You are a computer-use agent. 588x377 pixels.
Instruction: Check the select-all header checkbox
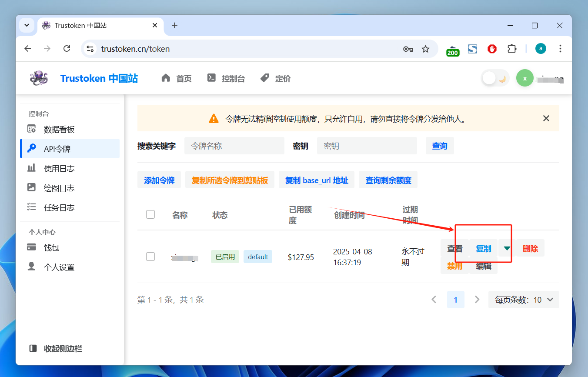point(150,214)
